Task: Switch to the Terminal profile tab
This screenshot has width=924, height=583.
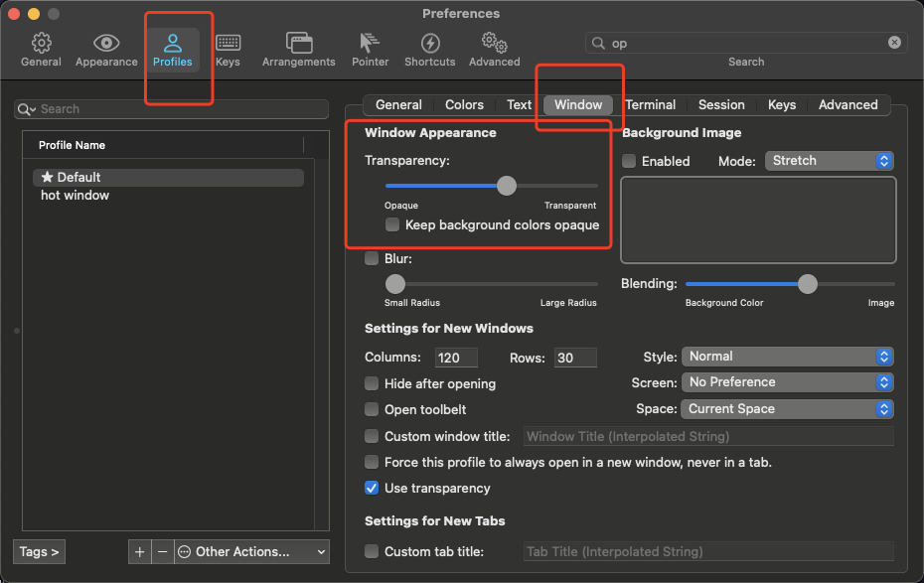Action: pos(650,105)
